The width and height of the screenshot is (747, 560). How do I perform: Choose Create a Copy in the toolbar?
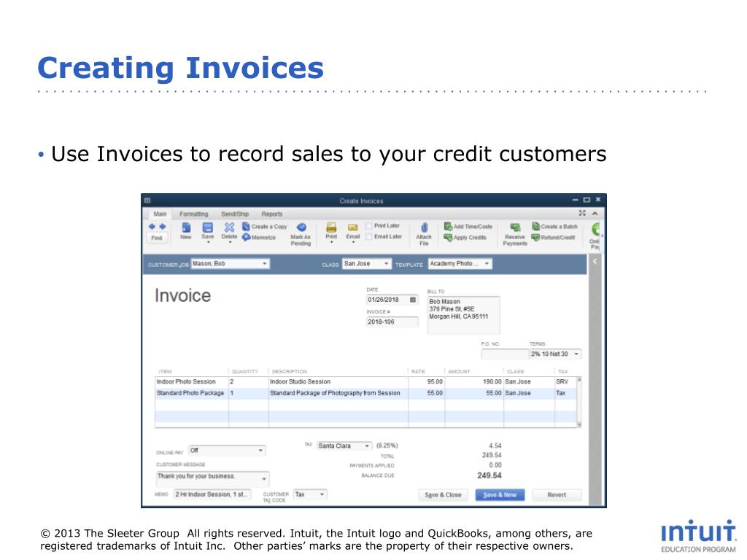pyautogui.click(x=265, y=227)
